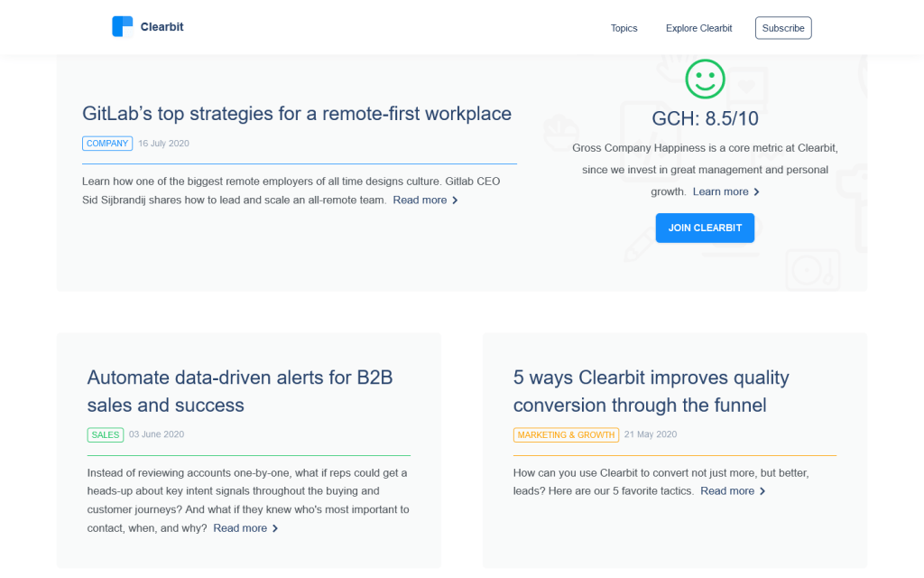
Task: Click the Clearbit brand name text
Action: 162,27
